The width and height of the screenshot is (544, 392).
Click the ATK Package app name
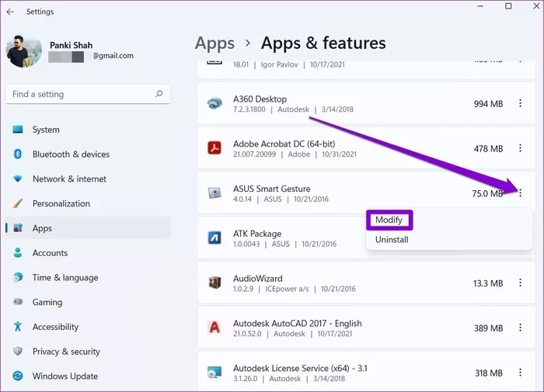[257, 234]
